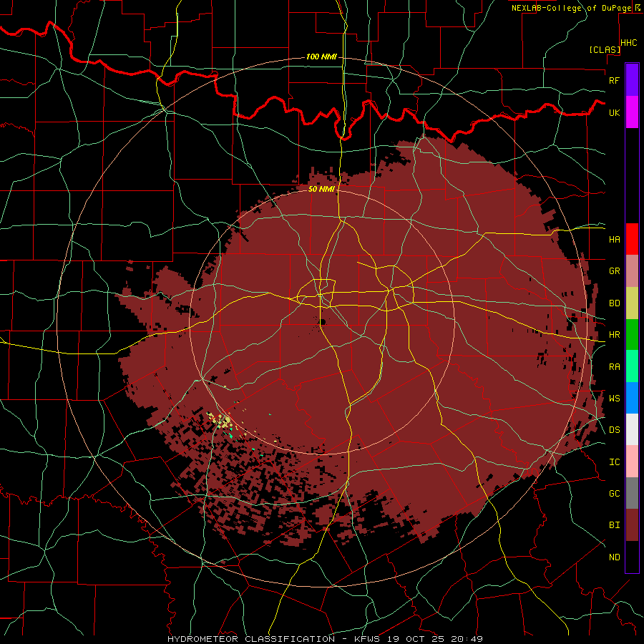Click the light pink IC legend swatch
The height and width of the screenshot is (644, 644).
coord(632,462)
